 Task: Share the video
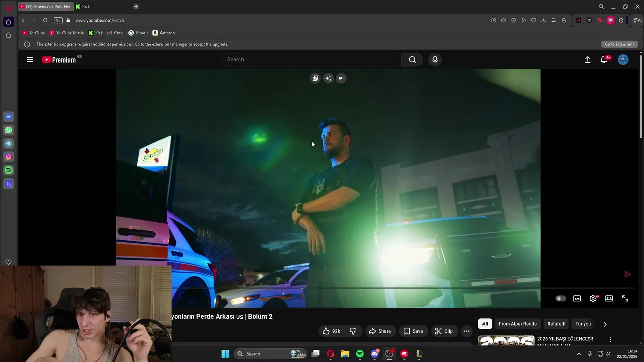tap(380, 331)
